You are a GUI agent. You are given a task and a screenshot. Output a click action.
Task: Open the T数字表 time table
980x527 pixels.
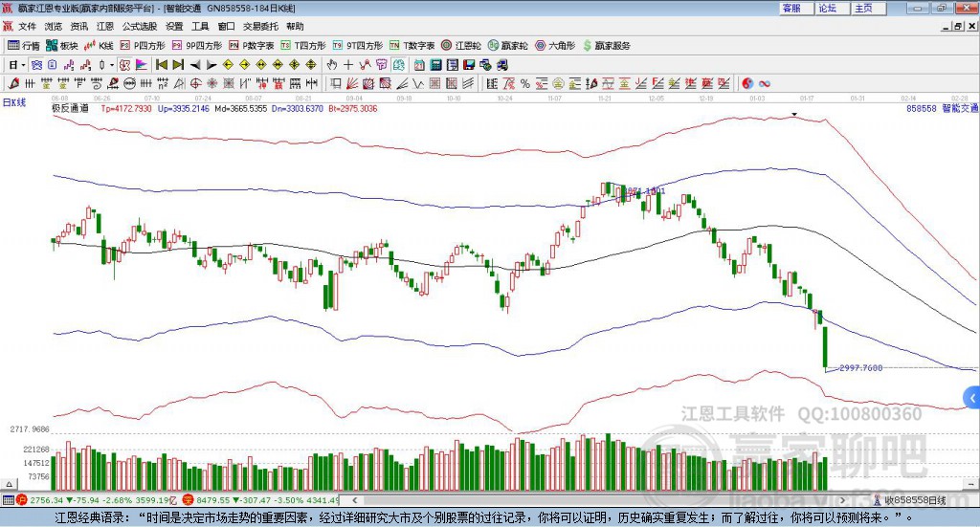[x=412, y=46]
